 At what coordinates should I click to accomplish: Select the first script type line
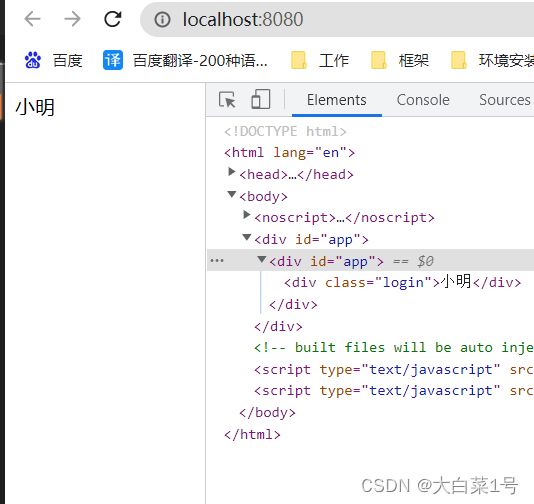tap(394, 369)
